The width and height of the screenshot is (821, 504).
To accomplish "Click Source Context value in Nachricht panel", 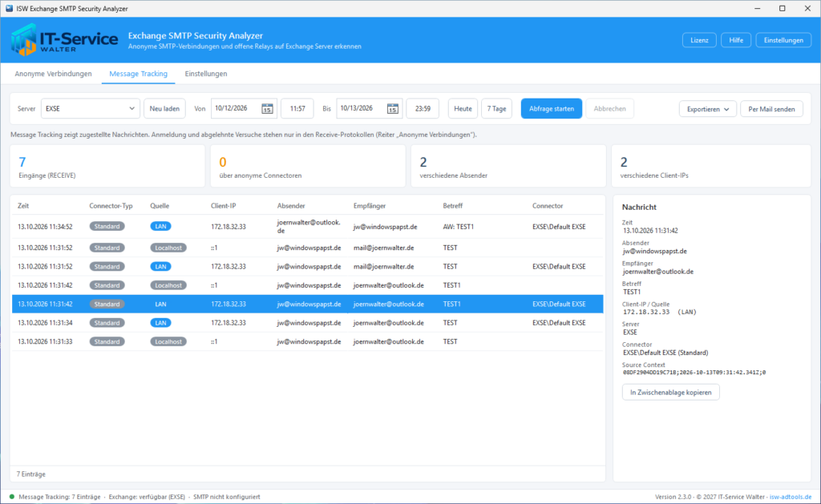I will 694,373.
